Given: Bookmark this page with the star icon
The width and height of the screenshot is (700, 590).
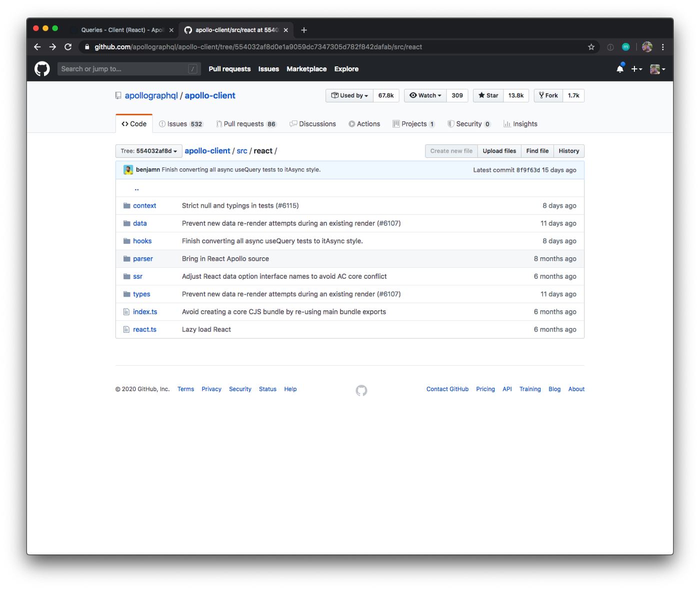Looking at the screenshot, I should coord(591,47).
